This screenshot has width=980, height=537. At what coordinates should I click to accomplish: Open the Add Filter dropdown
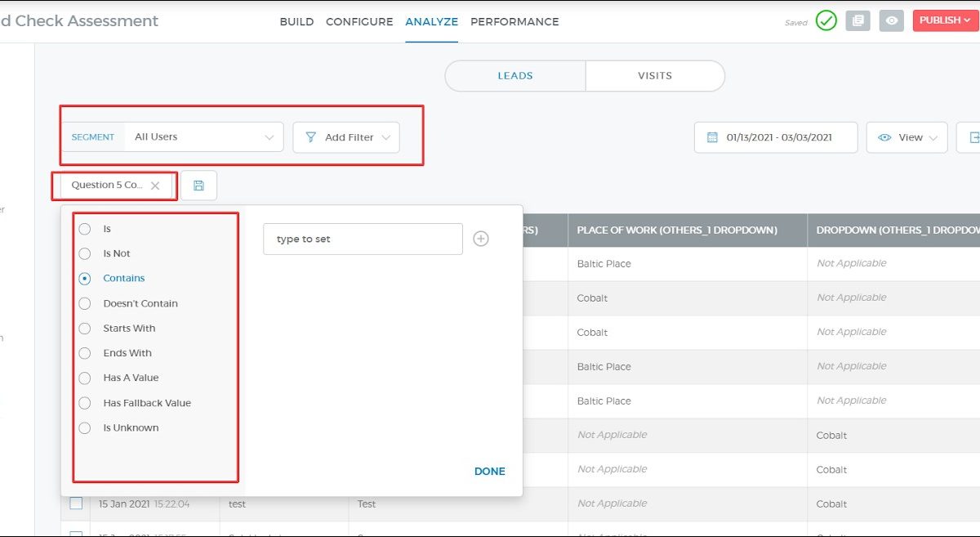click(x=346, y=137)
